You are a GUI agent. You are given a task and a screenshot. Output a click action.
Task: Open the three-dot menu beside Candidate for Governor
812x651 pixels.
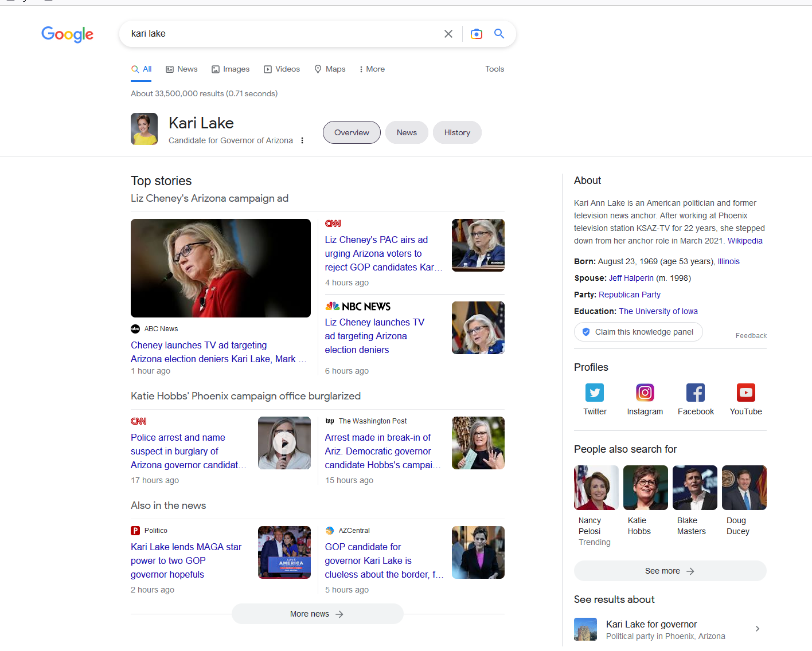click(302, 140)
